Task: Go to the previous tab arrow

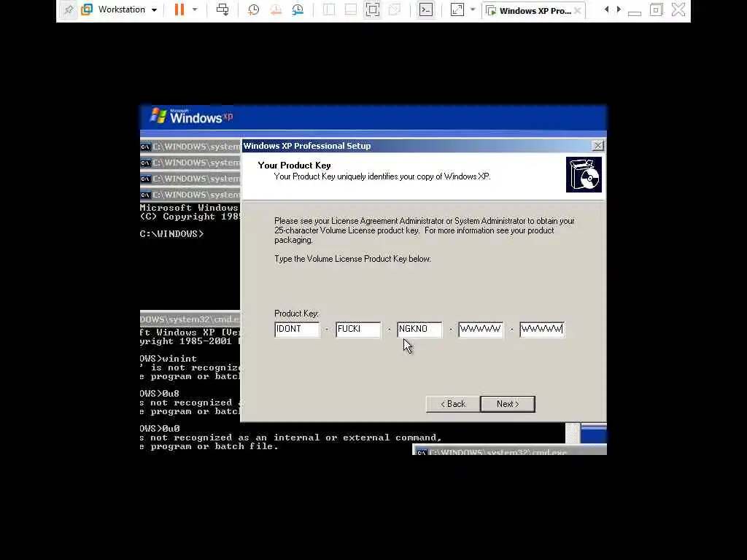Action: click(x=606, y=9)
